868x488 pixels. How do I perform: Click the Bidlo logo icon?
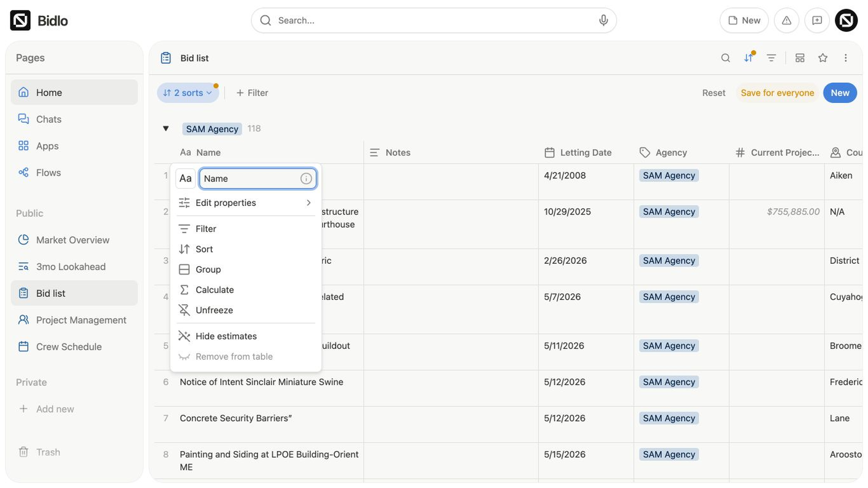coord(20,20)
